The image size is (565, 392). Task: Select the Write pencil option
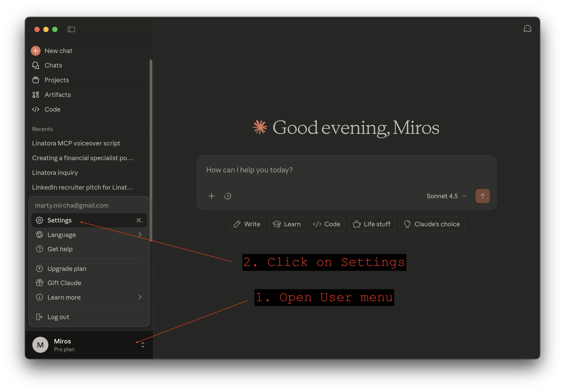(x=247, y=224)
